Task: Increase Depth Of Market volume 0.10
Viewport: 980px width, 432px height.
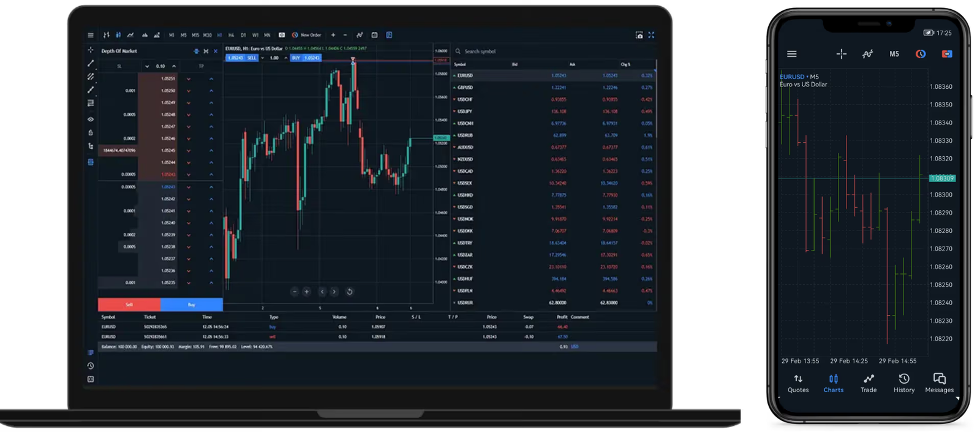Action: (174, 66)
